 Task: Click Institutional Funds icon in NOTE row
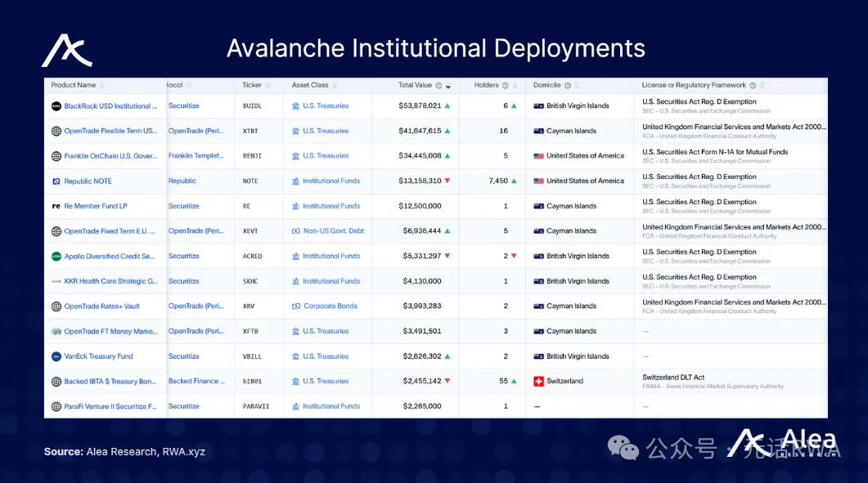295,181
